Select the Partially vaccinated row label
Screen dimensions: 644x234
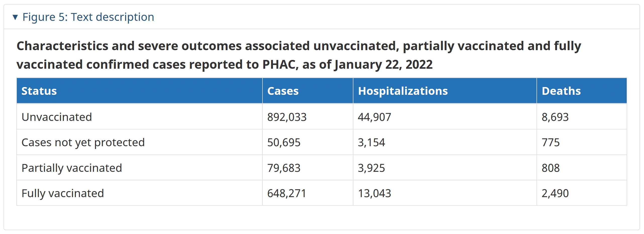72,168
